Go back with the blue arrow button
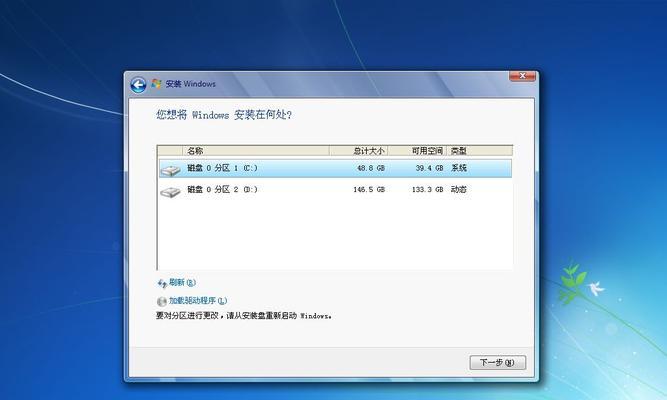The image size is (667, 400). [x=138, y=85]
